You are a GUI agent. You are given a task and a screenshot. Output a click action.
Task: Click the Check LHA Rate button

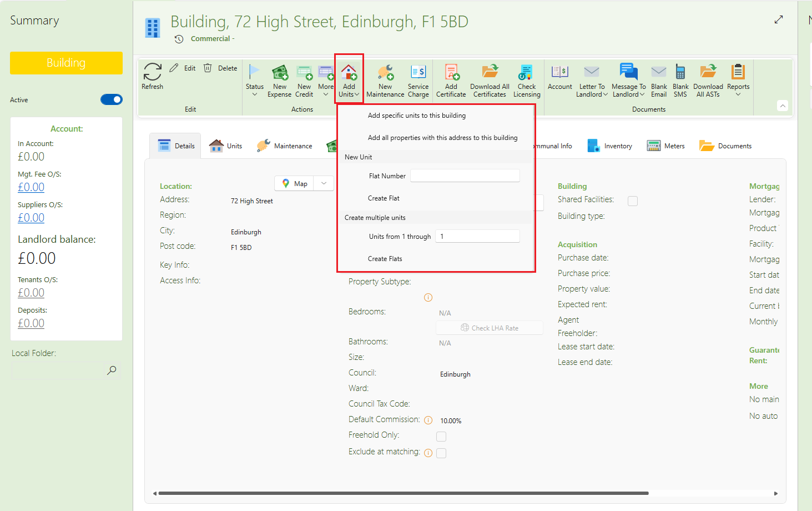(x=490, y=328)
